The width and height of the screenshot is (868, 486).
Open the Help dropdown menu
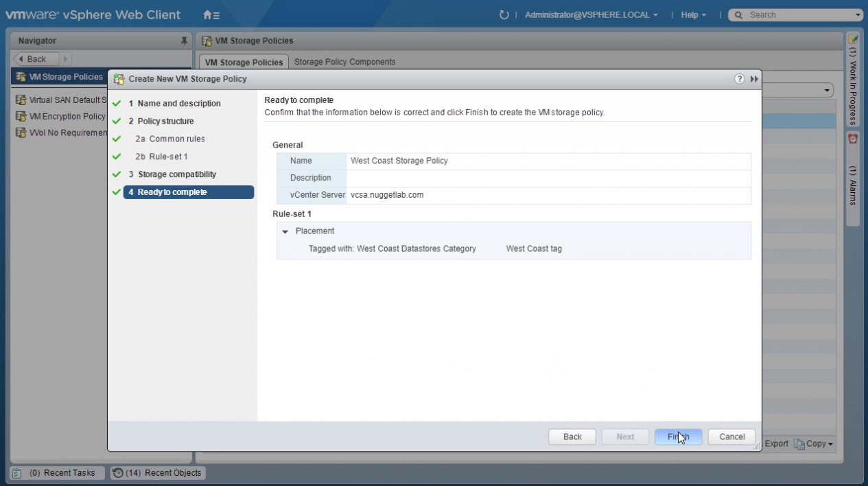coord(693,15)
